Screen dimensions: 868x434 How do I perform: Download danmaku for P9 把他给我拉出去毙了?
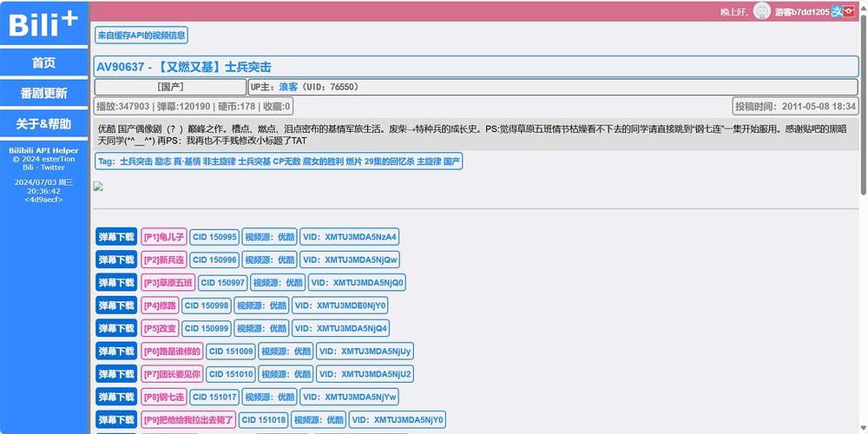[x=116, y=419]
